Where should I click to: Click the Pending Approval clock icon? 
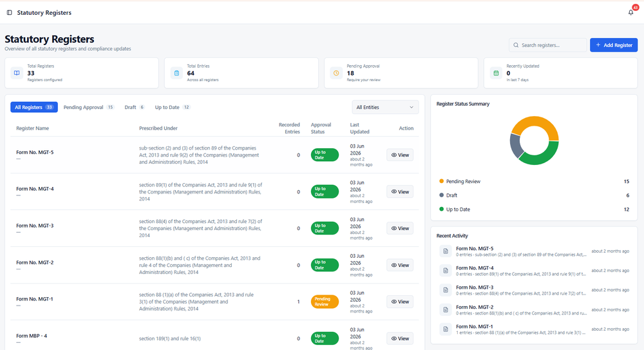(336, 73)
